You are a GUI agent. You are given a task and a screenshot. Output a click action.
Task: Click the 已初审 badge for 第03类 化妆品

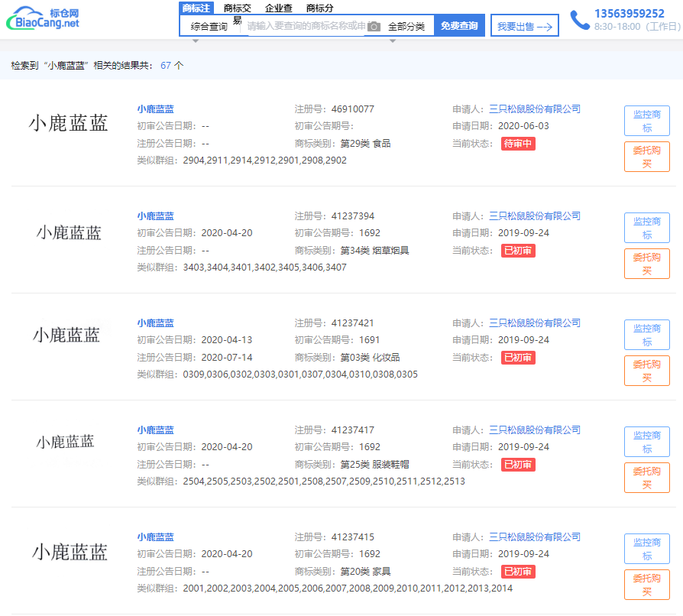coord(518,358)
